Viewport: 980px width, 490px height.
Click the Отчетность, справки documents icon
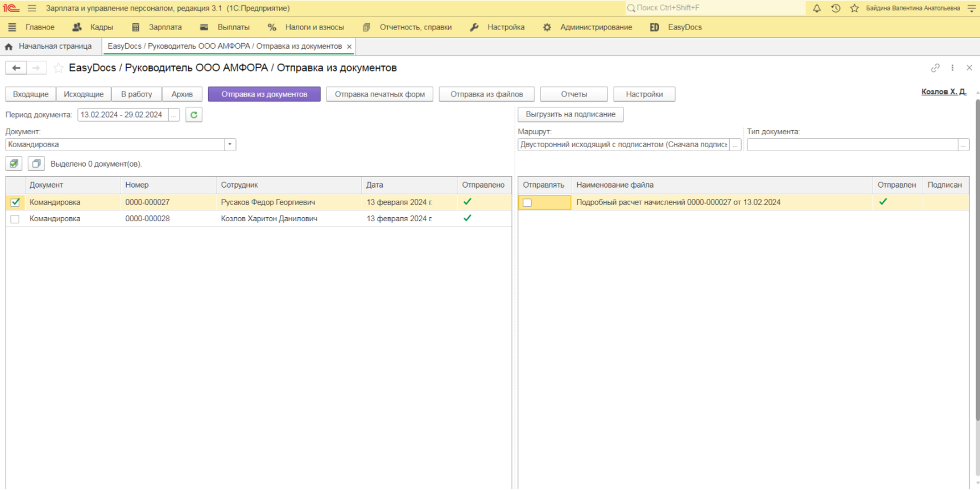[x=366, y=27]
